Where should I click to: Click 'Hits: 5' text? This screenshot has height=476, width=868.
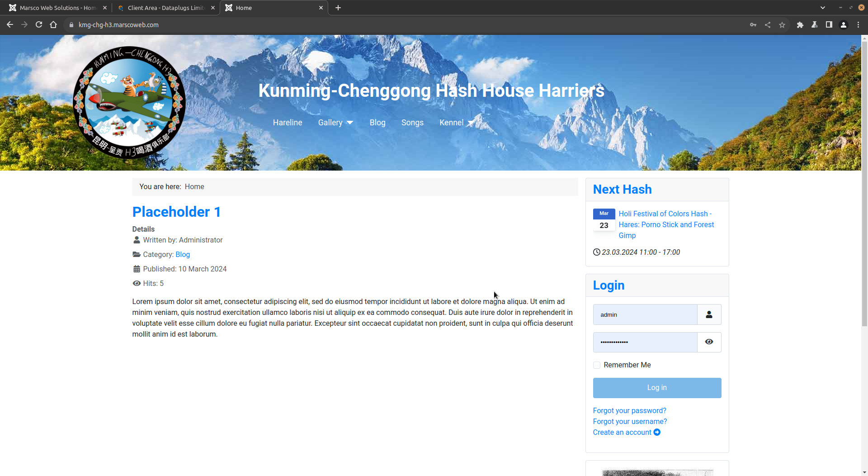(153, 284)
